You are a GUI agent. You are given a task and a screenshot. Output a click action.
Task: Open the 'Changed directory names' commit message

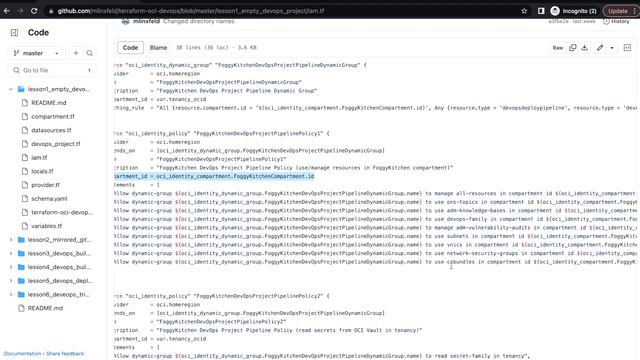tap(199, 21)
